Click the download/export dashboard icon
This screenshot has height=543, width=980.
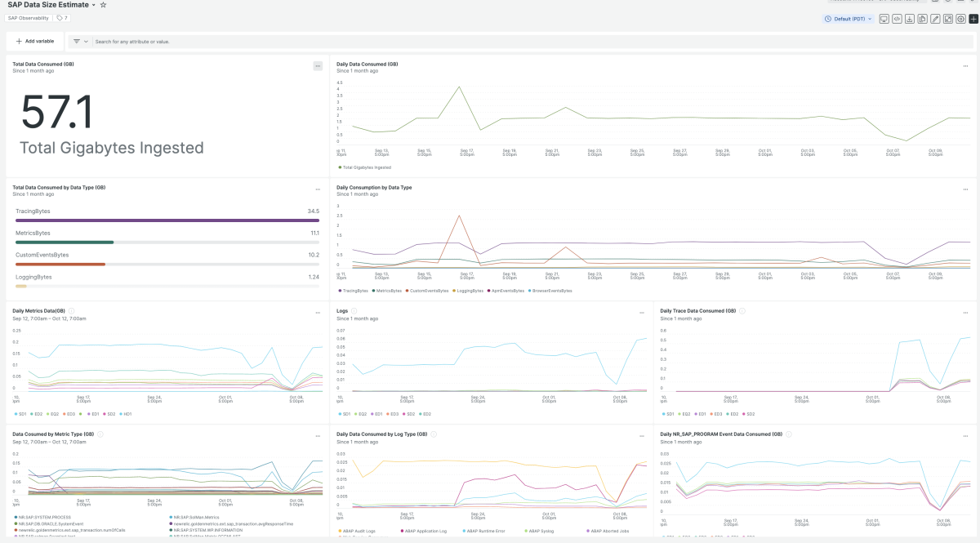pyautogui.click(x=910, y=19)
